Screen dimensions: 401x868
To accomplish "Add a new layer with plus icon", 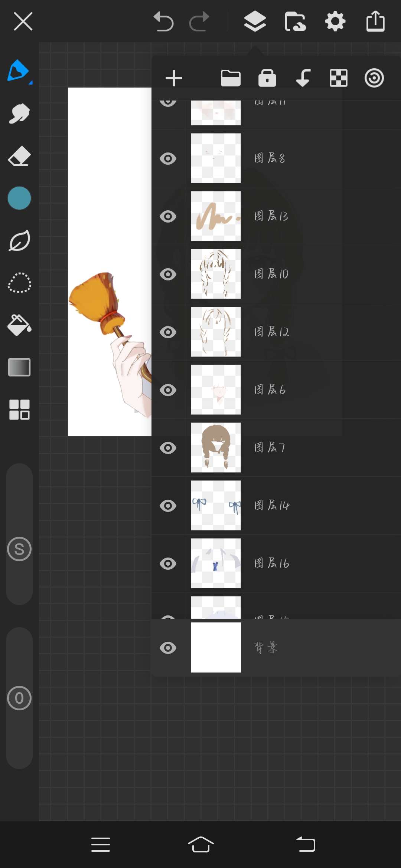I will [x=174, y=78].
